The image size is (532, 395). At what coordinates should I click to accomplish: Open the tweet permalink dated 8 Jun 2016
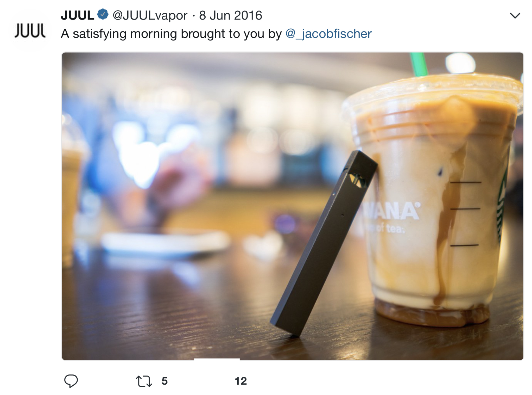point(231,15)
